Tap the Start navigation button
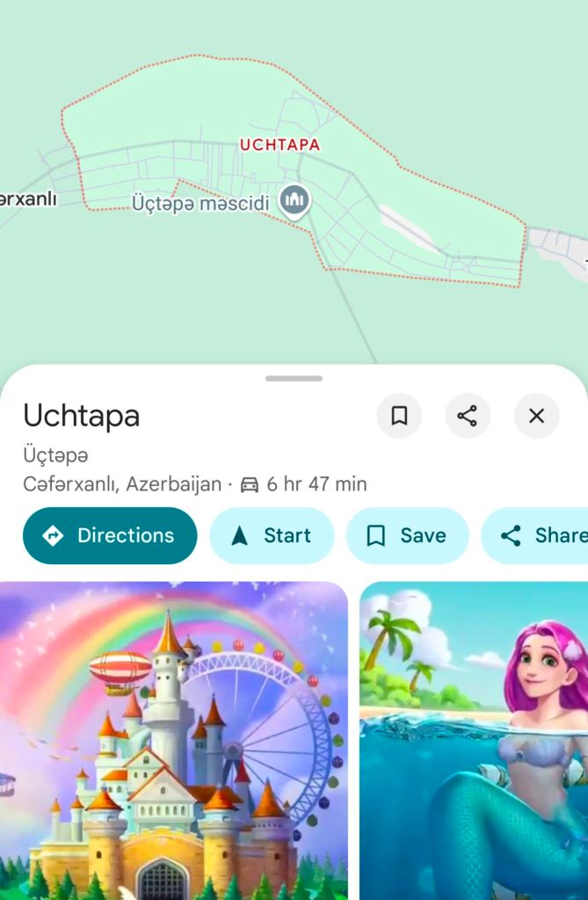This screenshot has width=588, height=900. pyautogui.click(x=272, y=535)
